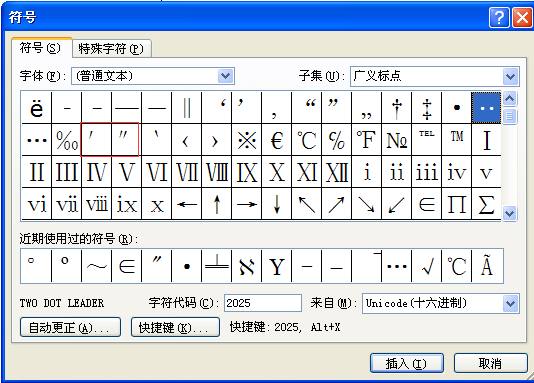Screen dimensions: 534x383
Task: Click the symbol grid scrollbar down arrow
Action: [510, 213]
